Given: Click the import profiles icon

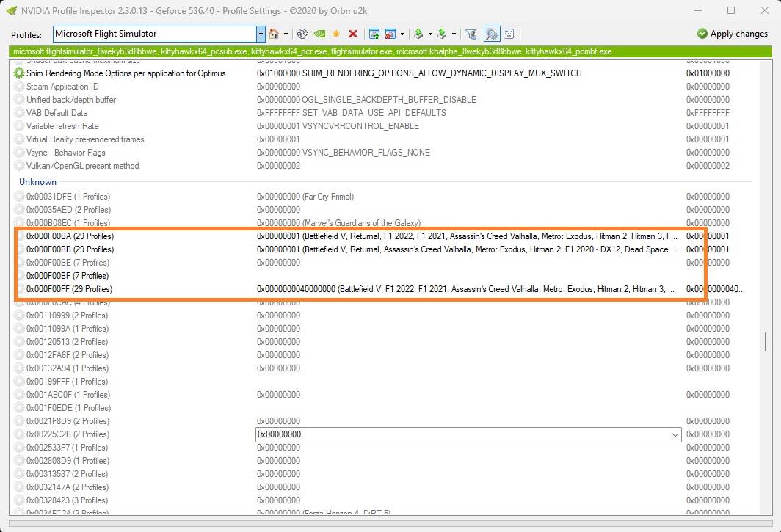Looking at the screenshot, I should 442,34.
